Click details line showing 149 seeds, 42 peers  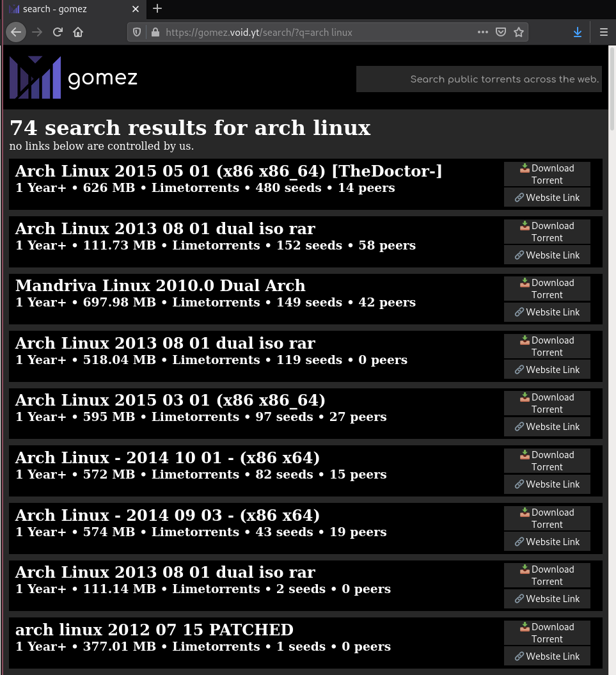(x=215, y=302)
